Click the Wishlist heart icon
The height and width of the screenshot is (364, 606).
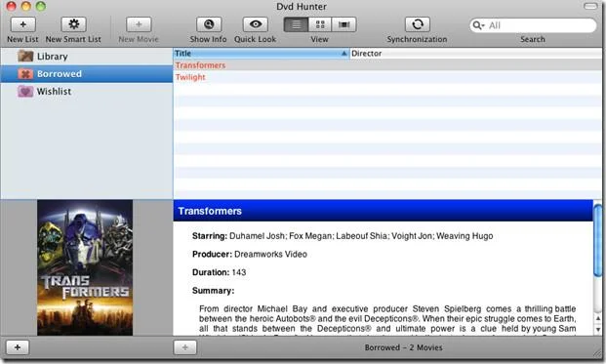25,92
